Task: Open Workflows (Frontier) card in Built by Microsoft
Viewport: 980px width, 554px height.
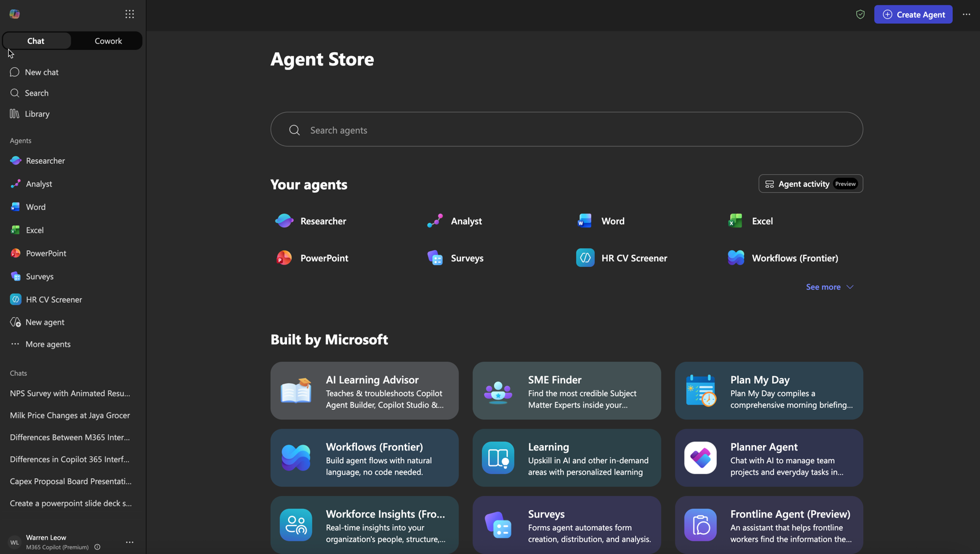Action: click(364, 458)
